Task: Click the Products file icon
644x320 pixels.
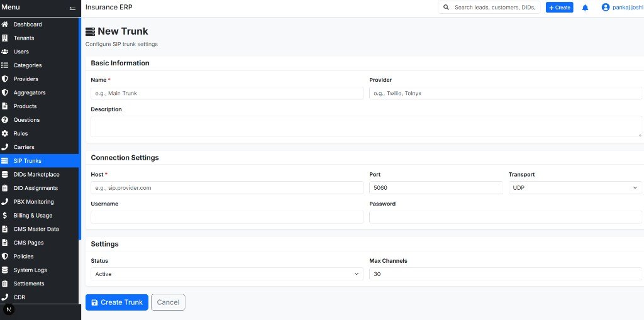Action: point(5,106)
